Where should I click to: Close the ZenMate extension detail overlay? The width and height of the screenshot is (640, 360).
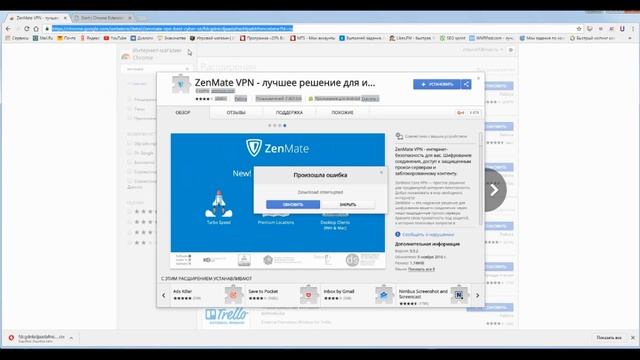coord(479,78)
